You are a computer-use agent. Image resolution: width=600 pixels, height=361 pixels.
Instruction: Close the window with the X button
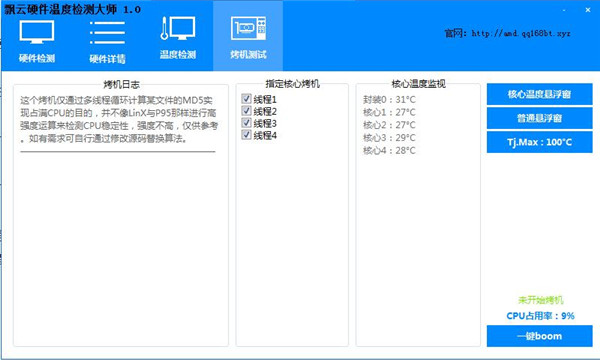(x=588, y=10)
